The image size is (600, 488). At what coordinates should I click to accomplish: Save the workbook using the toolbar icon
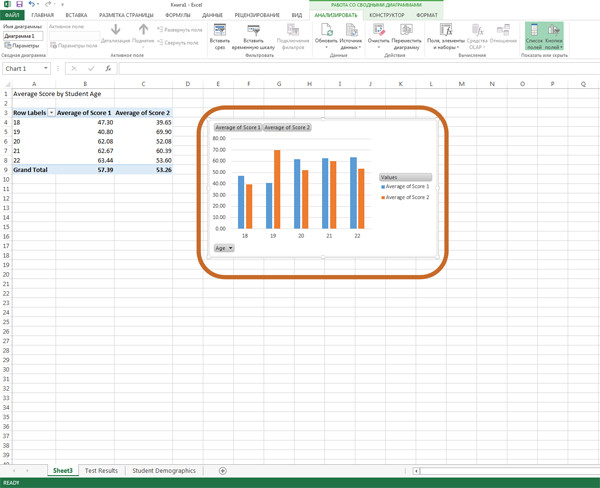19,4
